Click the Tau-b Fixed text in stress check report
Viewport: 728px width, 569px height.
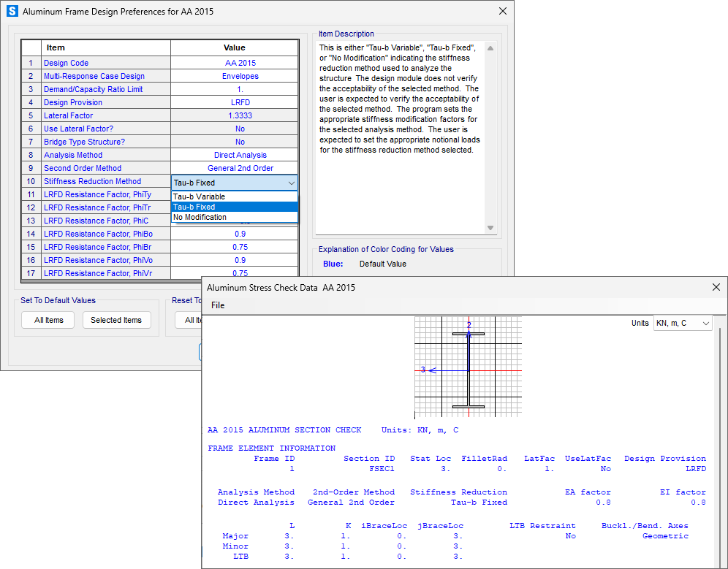[479, 503]
